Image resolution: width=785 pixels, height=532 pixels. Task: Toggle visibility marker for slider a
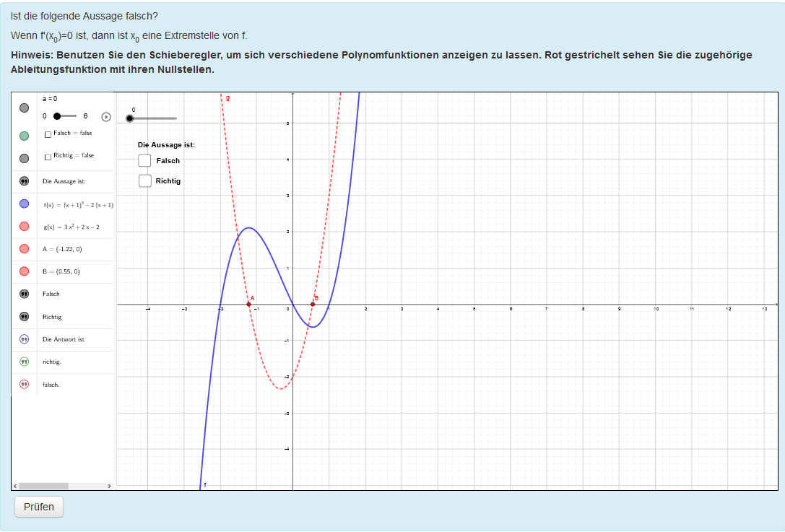click(25, 108)
